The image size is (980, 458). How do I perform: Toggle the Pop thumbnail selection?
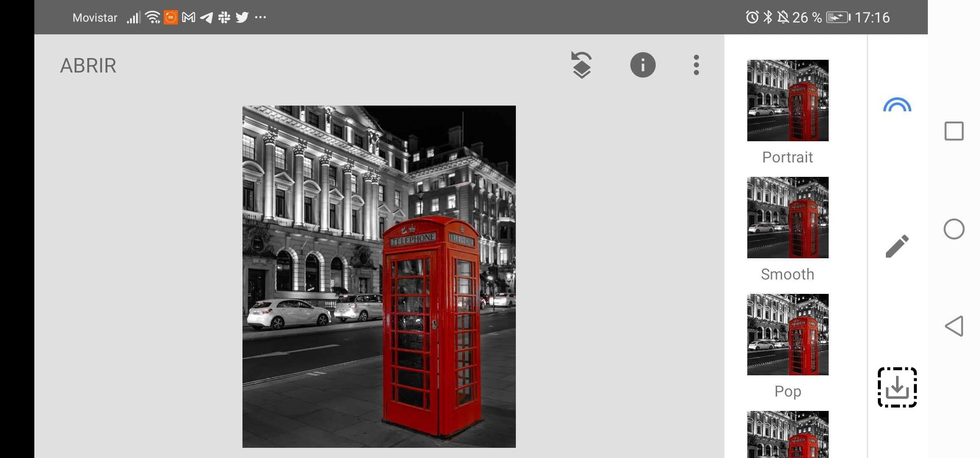pos(788,334)
